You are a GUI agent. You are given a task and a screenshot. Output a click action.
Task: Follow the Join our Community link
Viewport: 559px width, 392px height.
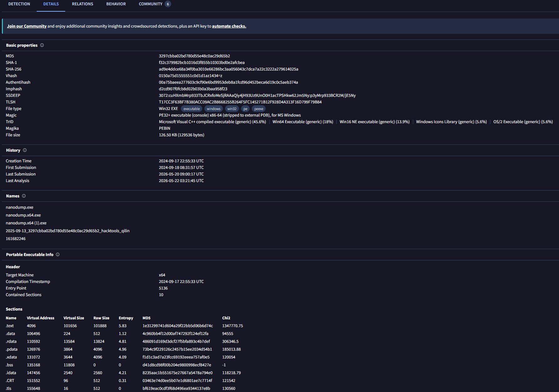[x=27, y=26]
